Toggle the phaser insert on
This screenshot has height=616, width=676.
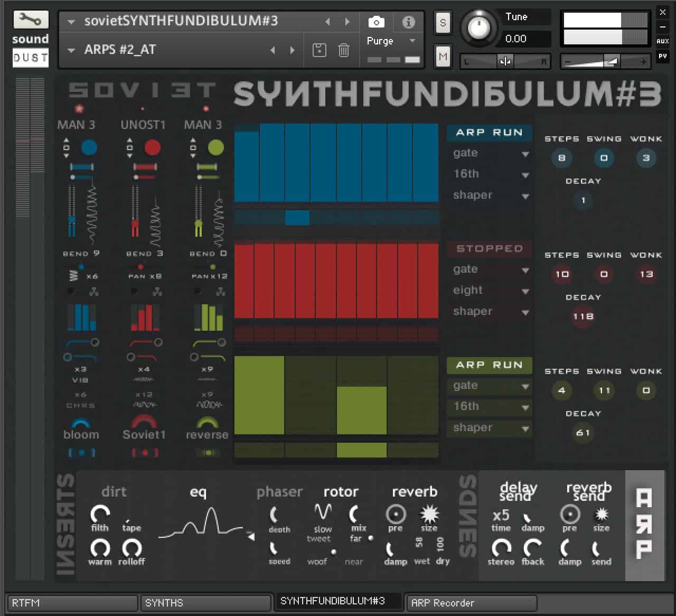[279, 492]
